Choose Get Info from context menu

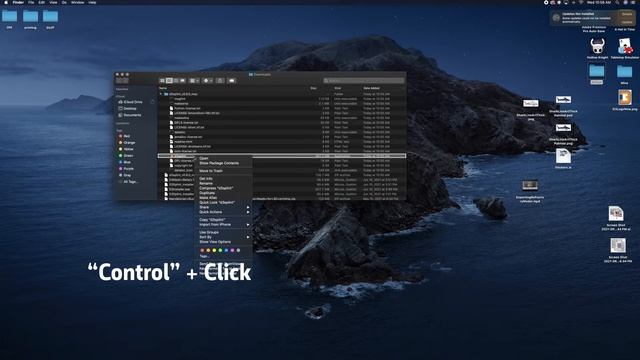pos(206,179)
